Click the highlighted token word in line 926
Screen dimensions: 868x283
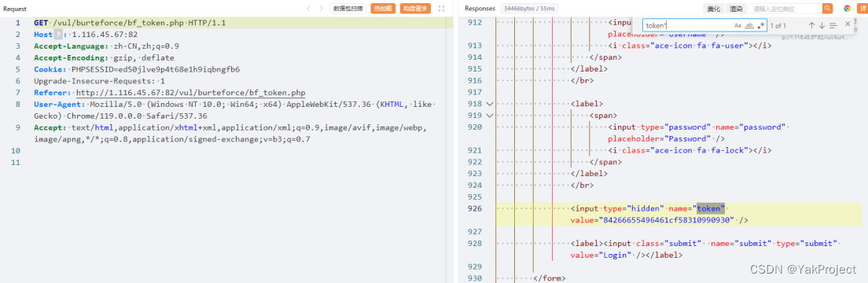[710, 209]
